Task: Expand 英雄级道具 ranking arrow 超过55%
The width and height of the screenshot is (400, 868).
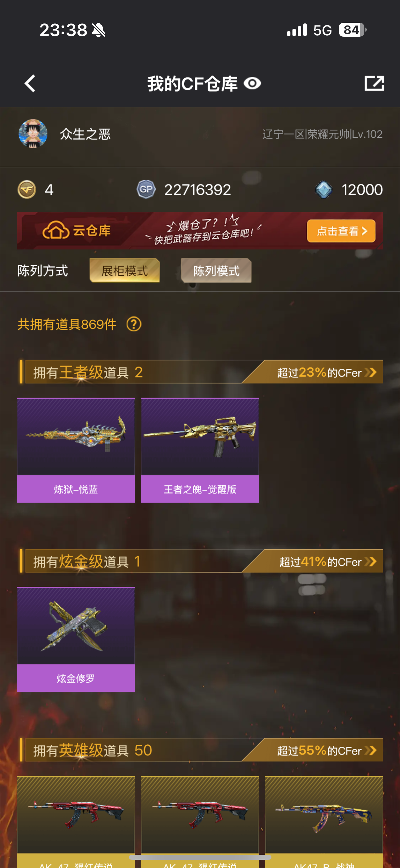Action: click(x=370, y=751)
